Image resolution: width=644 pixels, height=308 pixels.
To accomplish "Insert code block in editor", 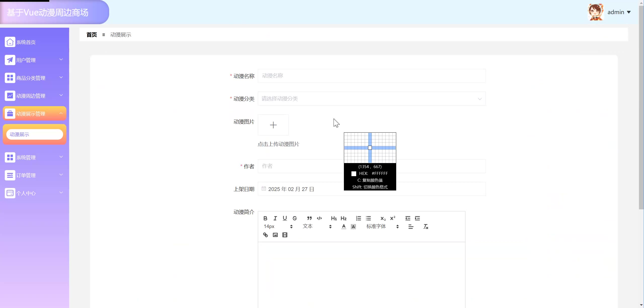I will click(319, 218).
